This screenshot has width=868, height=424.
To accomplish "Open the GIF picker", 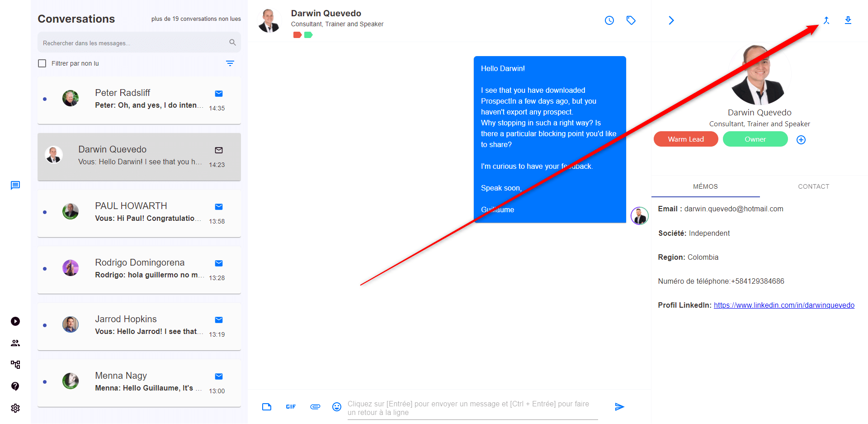I will tap(291, 407).
